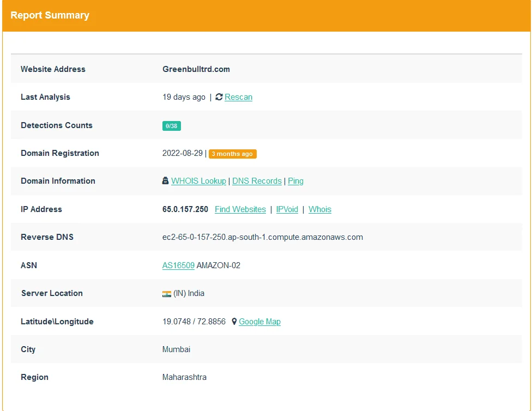Click the Whois link beside IPVoid
The image size is (532, 411).
click(319, 209)
